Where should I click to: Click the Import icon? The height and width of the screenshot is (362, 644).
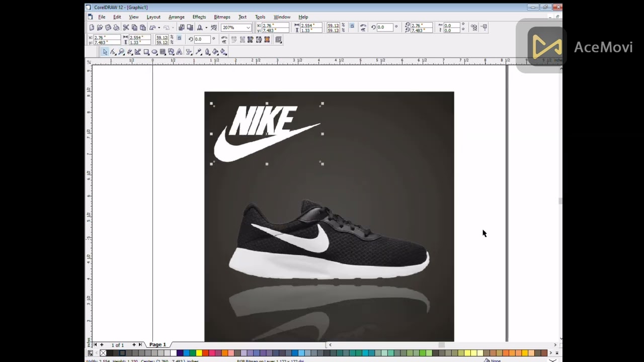[181, 27]
